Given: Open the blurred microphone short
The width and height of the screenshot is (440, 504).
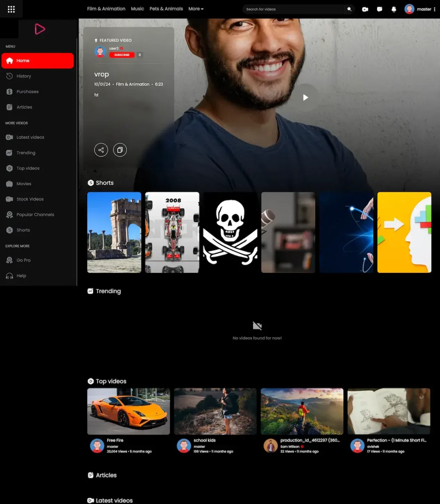Looking at the screenshot, I should [288, 232].
